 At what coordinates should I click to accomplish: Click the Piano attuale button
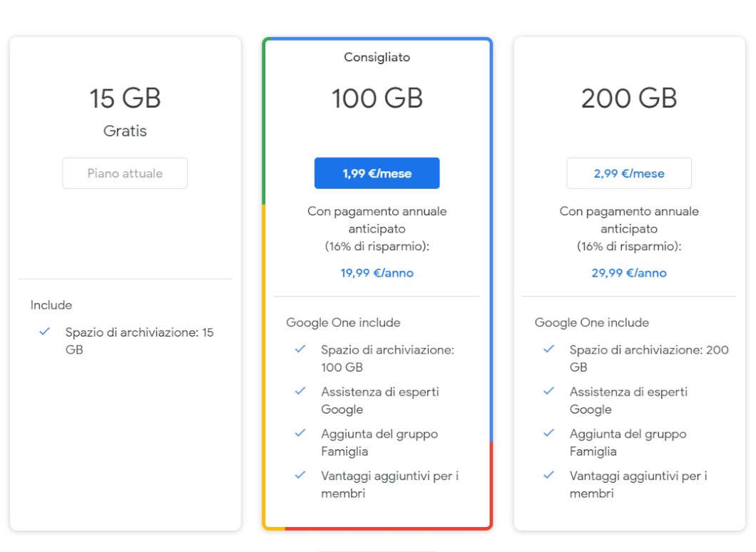(125, 173)
